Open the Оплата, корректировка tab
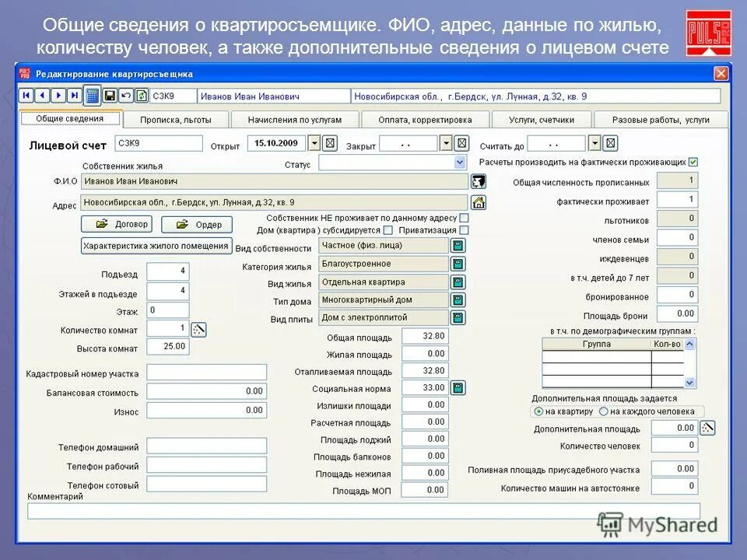Screen dimensions: 747x560 pyautogui.click(x=425, y=120)
